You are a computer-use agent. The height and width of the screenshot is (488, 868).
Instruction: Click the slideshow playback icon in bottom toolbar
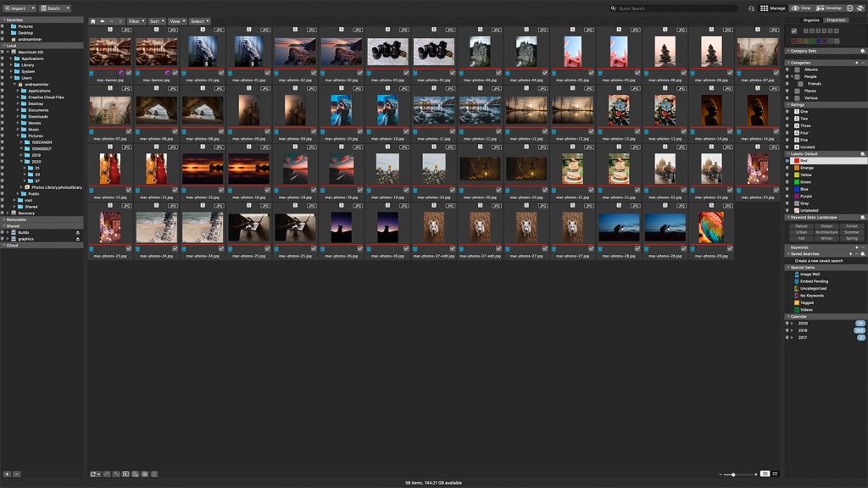[125, 474]
